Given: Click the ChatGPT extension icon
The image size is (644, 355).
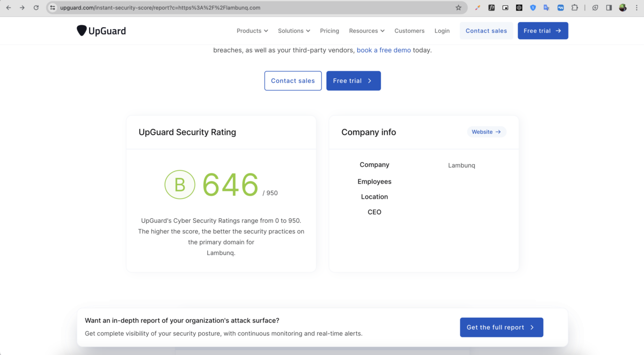Looking at the screenshot, I should click(x=519, y=8).
